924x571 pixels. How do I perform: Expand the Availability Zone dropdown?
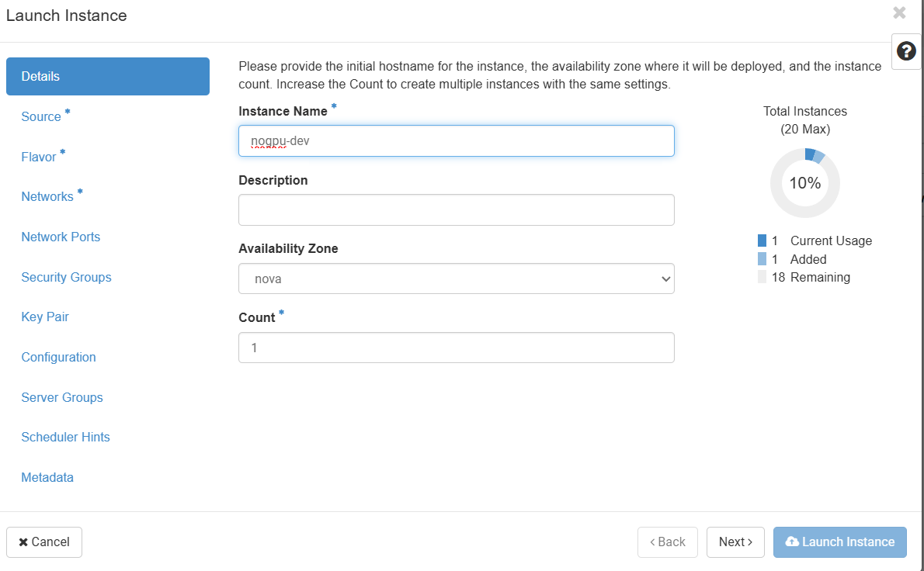(x=456, y=279)
